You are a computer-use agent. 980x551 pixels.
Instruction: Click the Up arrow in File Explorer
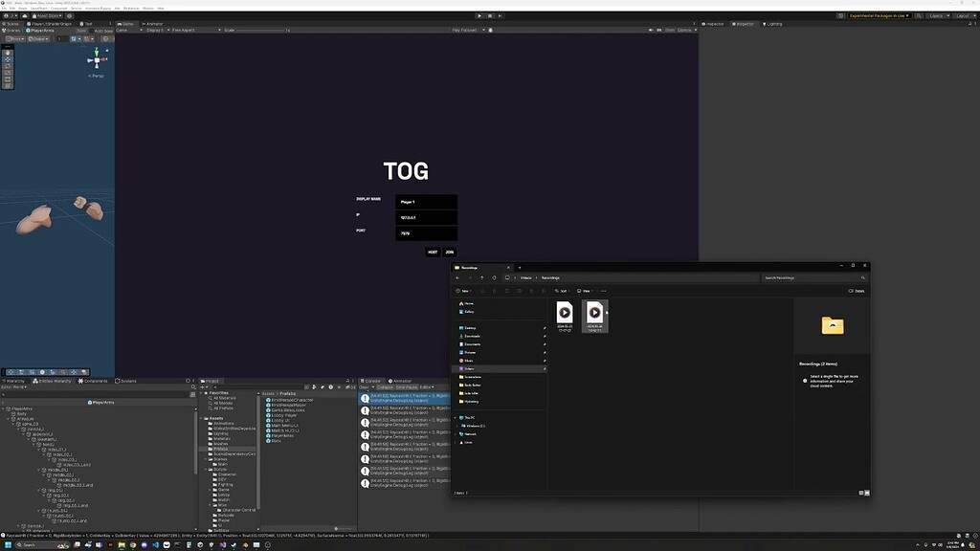(x=482, y=277)
